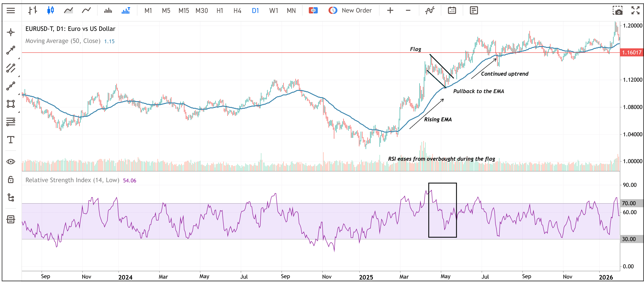Click the Continued uptrend annotation

[505, 74]
